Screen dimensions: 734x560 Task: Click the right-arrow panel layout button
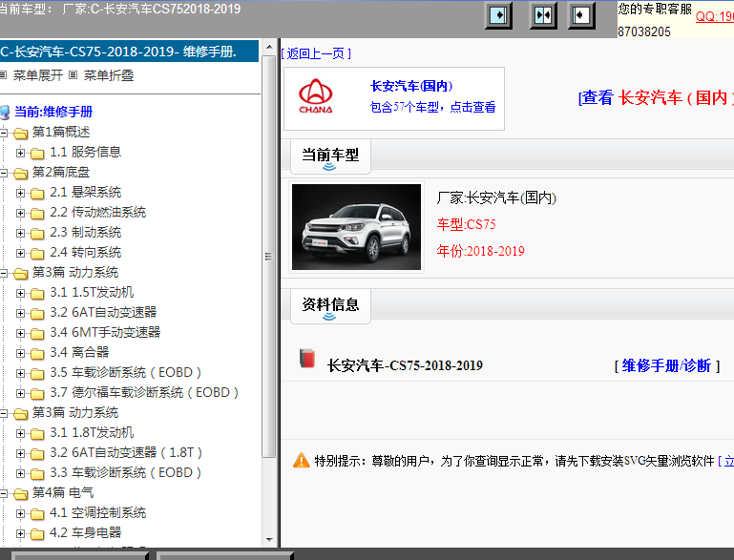(x=497, y=15)
